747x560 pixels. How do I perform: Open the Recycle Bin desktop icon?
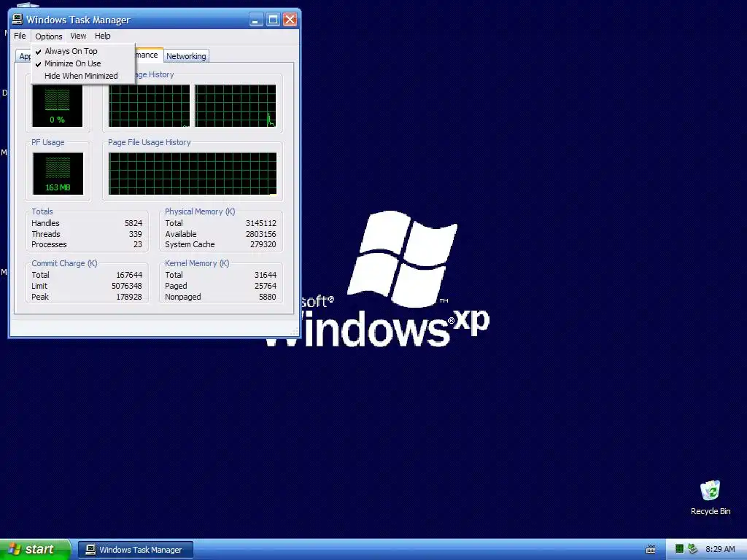pos(711,497)
